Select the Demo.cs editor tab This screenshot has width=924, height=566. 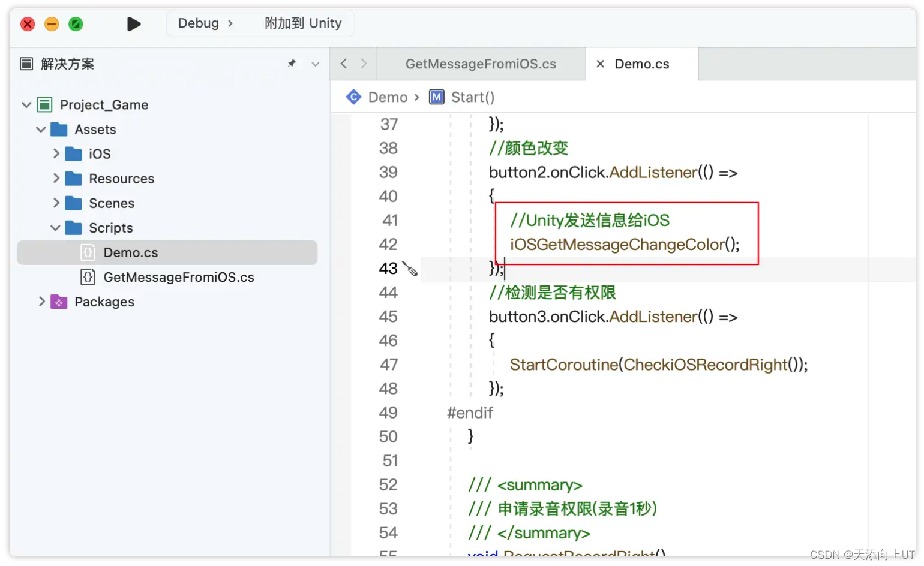642,64
